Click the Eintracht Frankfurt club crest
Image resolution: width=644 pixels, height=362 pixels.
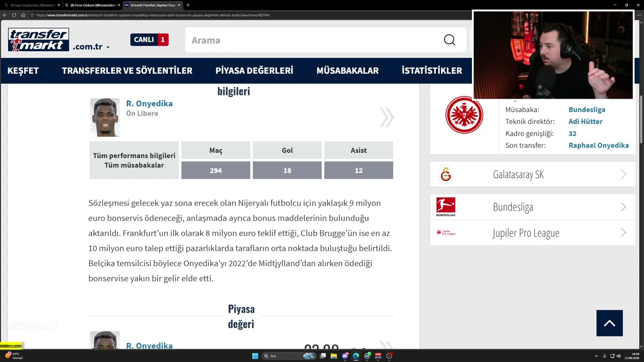464,115
